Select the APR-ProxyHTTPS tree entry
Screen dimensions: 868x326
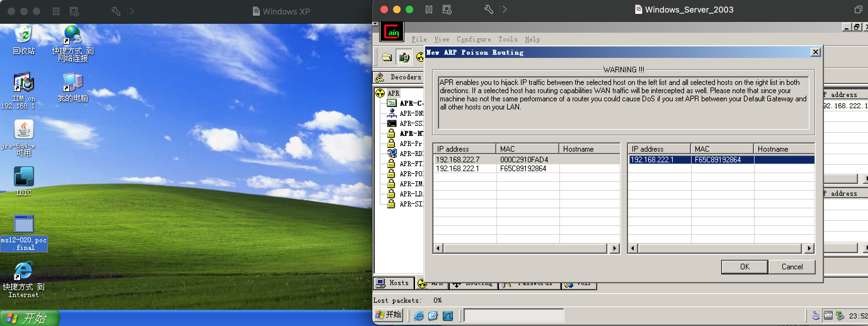point(411,143)
